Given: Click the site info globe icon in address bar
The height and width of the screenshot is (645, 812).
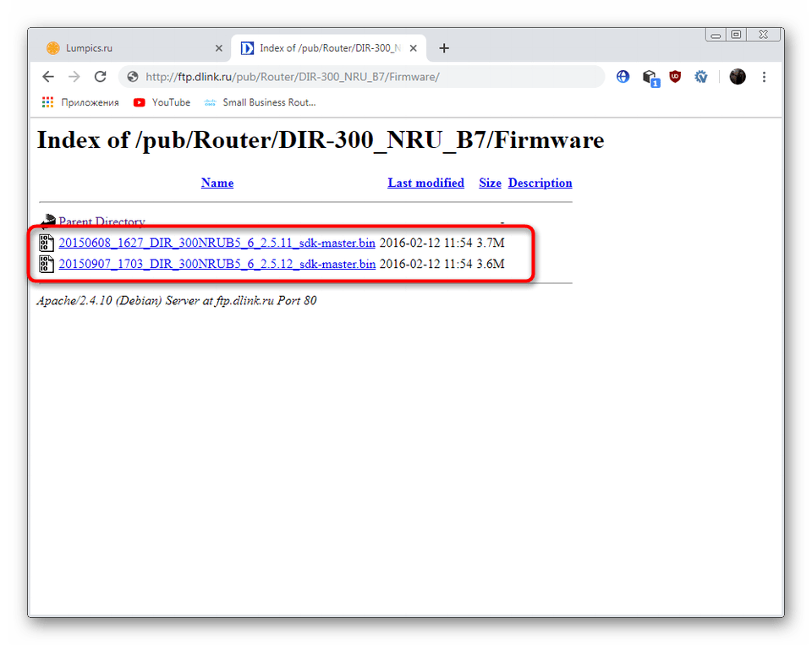Looking at the screenshot, I should pyautogui.click(x=133, y=77).
